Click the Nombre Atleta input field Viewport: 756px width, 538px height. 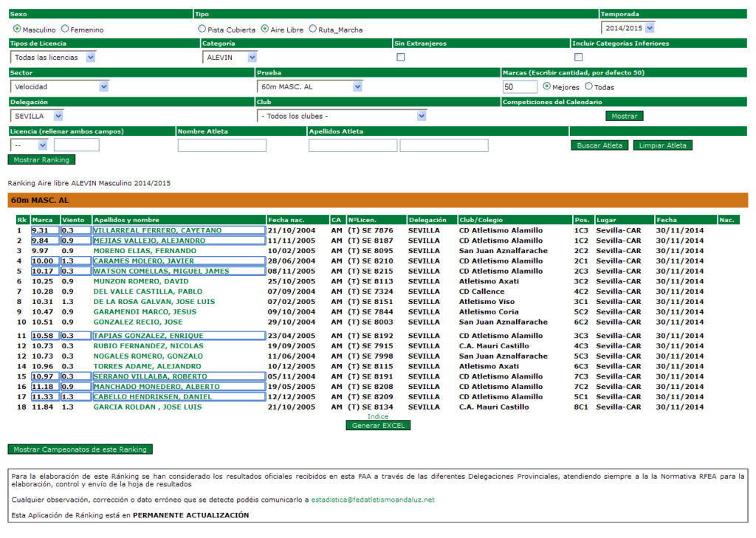point(221,145)
